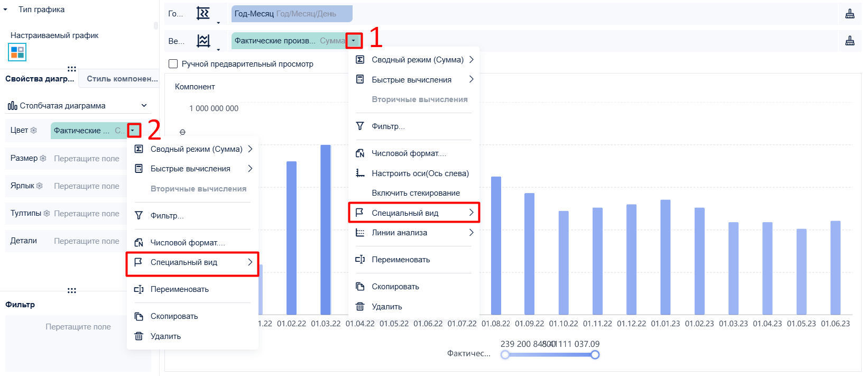
Task: Open the Тултипы settings gear
Action: 47,213
